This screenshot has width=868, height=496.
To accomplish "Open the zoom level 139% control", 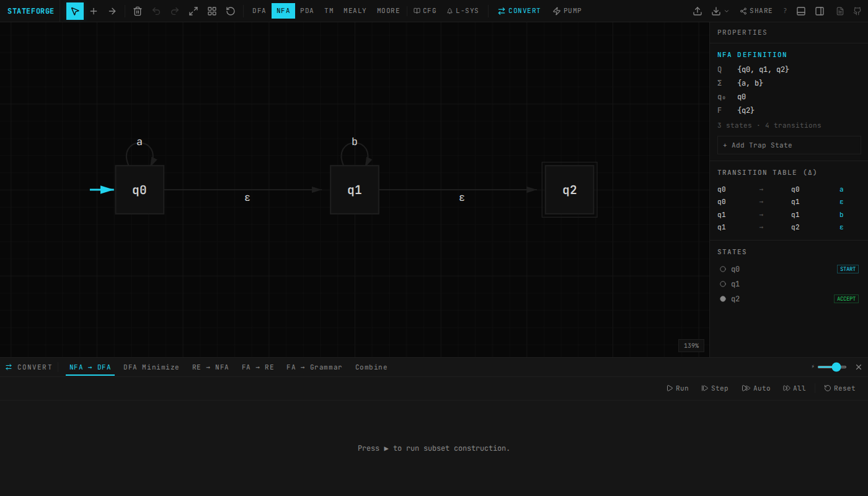I will point(691,345).
